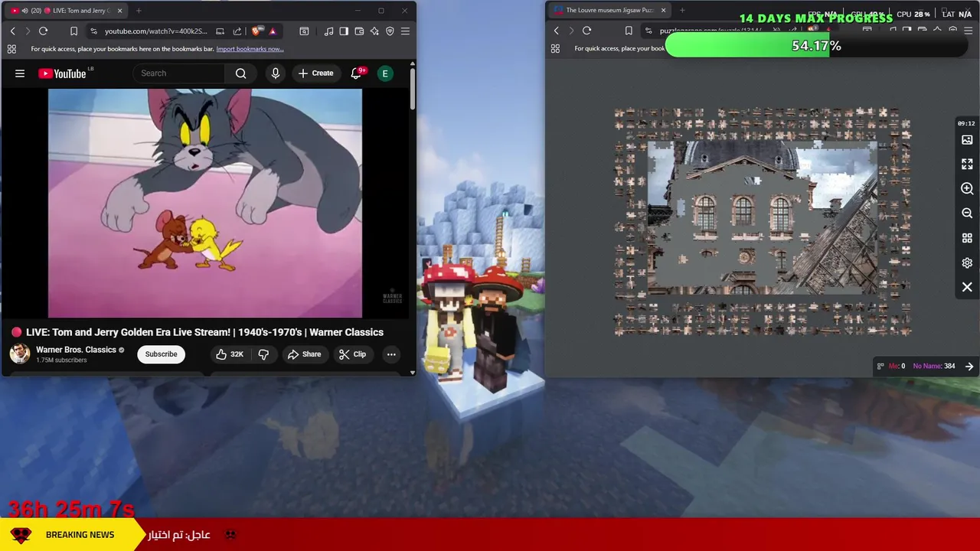Open a new tab in the YouTube window
Viewport: 980px width, 551px height.
(139, 11)
